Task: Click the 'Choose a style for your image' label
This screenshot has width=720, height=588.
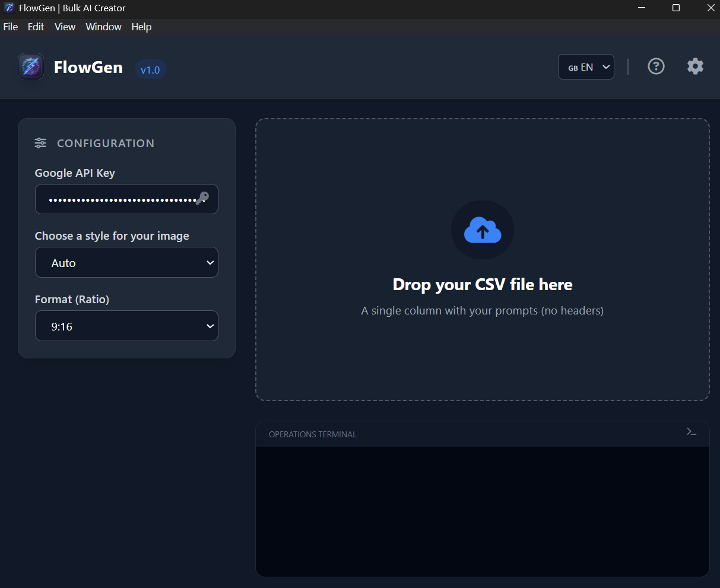Action: pos(112,236)
